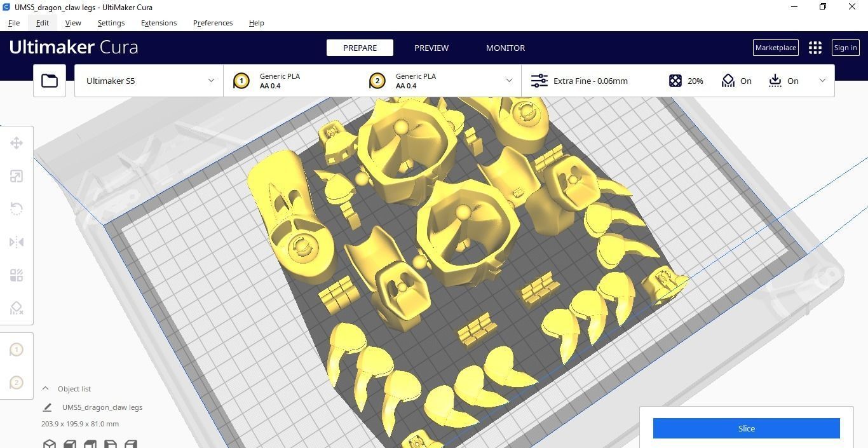Open the Marketplace
Image resolution: width=868 pixels, height=448 pixels.
pos(775,48)
